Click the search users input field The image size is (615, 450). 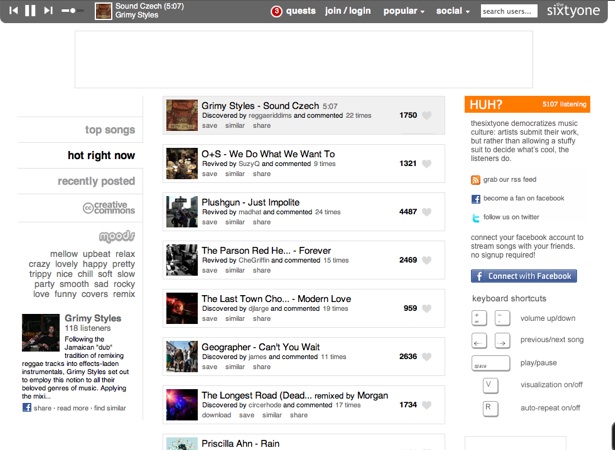click(x=509, y=11)
